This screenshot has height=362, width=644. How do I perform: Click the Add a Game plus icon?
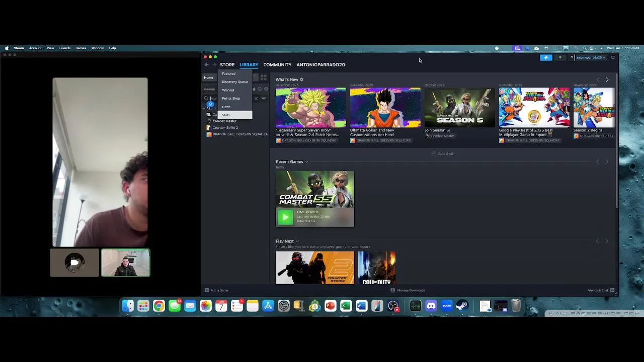(207, 290)
